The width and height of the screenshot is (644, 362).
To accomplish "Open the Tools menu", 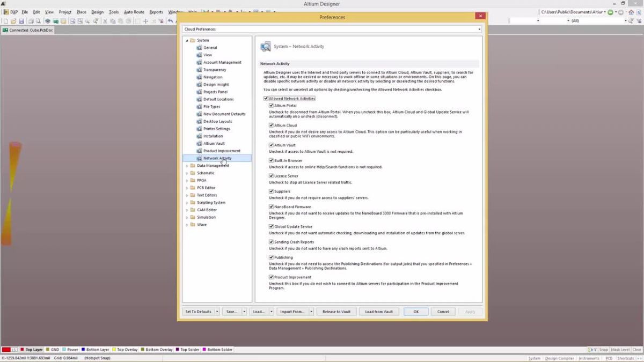I will (113, 11).
